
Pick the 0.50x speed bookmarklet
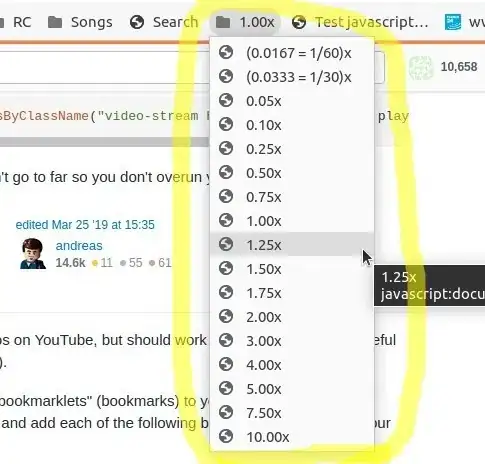292,173
